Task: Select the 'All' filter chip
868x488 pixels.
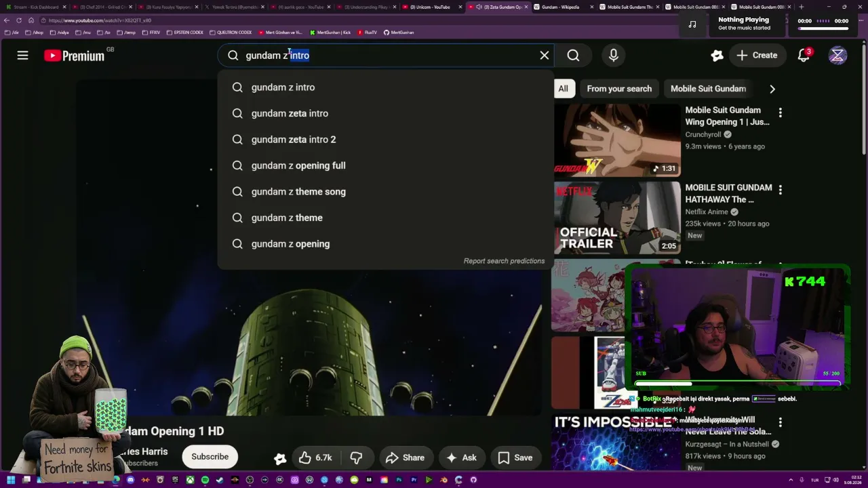Action: pyautogui.click(x=563, y=89)
